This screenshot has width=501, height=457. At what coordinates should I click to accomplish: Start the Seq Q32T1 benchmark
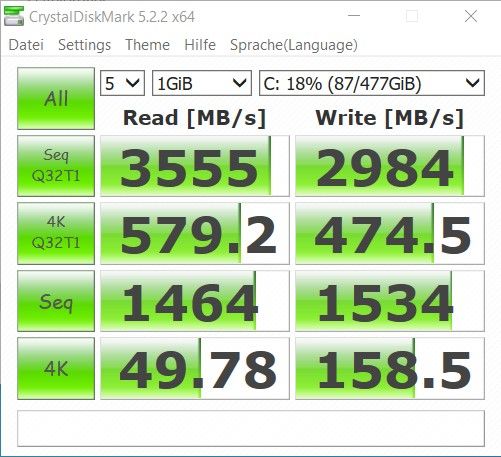tap(56, 166)
